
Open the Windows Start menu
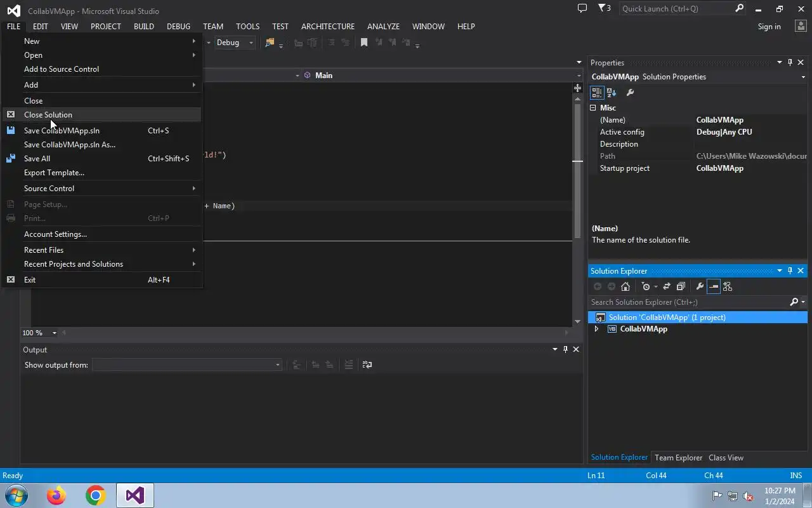coord(16,495)
